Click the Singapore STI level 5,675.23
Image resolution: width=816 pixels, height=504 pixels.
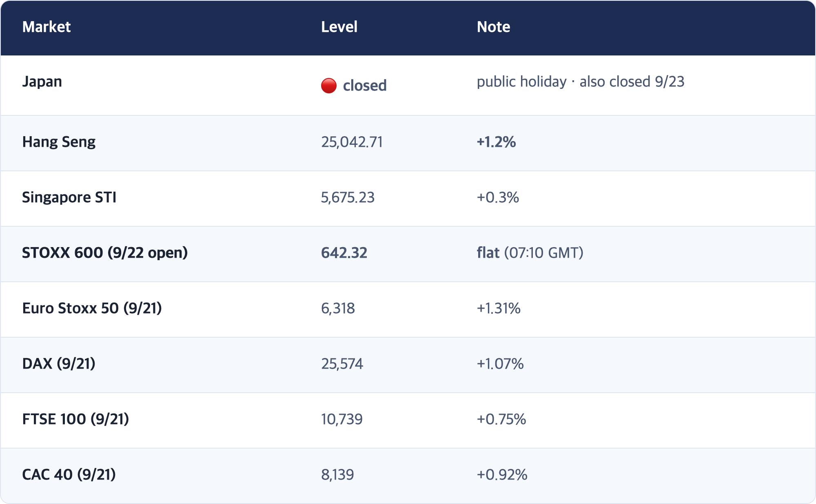348,197
